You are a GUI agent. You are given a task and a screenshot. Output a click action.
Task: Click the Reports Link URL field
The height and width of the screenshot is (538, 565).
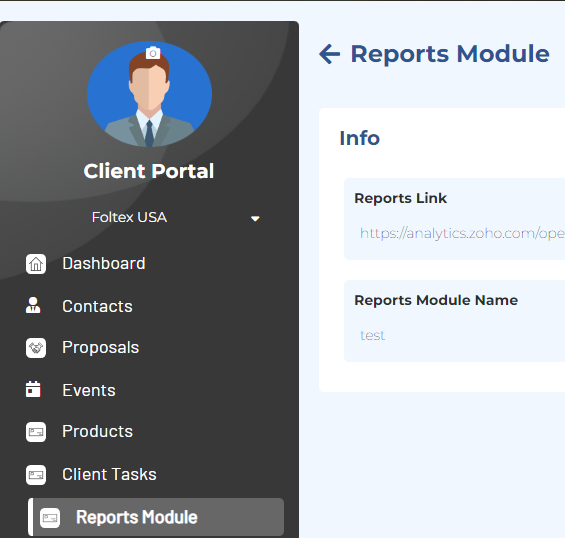click(462, 234)
